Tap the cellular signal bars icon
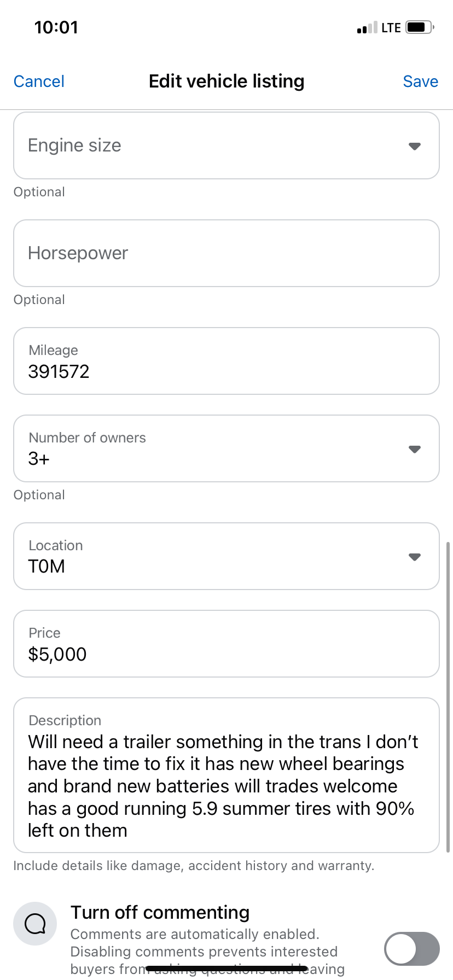This screenshot has height=980, width=453. pos(367,28)
